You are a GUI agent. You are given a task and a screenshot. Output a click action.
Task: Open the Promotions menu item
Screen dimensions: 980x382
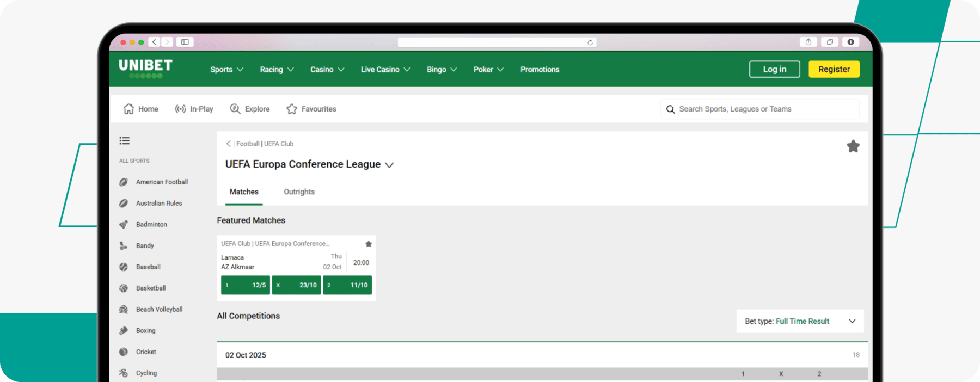pos(540,70)
